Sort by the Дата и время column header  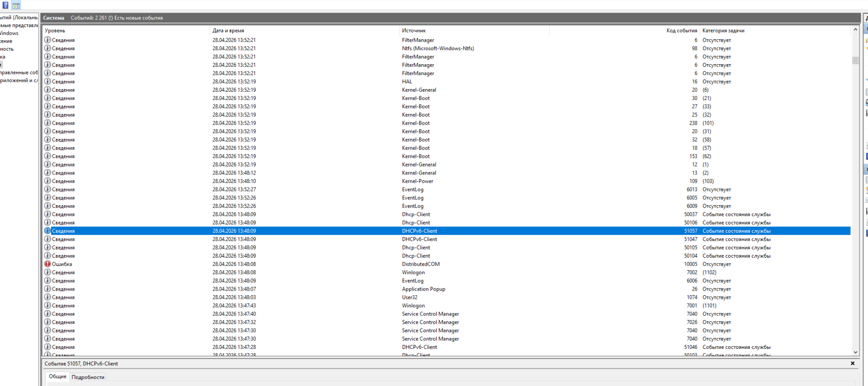(228, 31)
